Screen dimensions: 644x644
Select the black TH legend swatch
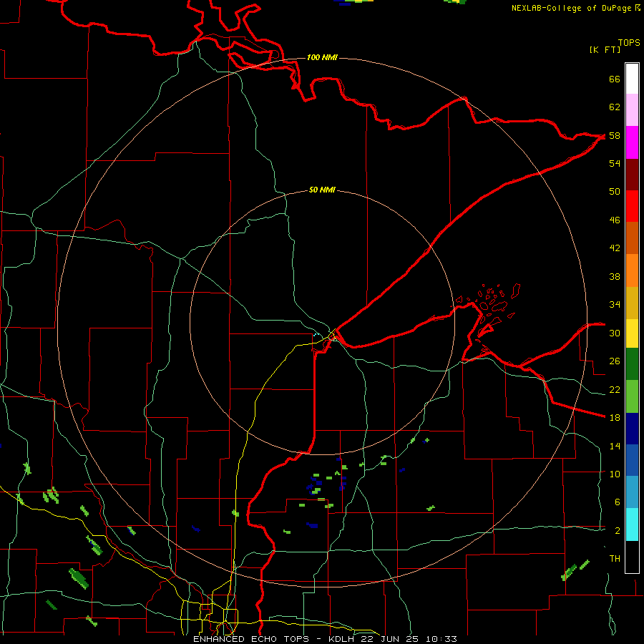tap(632, 557)
